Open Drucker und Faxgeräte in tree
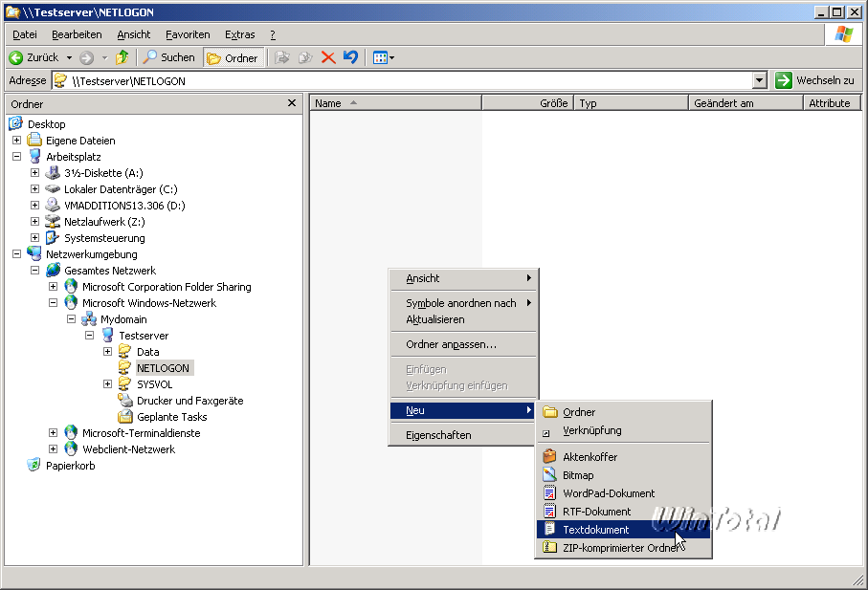 tap(189, 401)
